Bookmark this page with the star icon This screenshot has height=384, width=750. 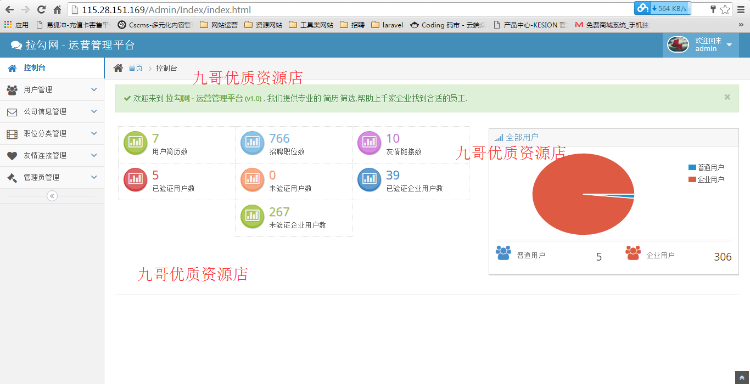coord(725,9)
